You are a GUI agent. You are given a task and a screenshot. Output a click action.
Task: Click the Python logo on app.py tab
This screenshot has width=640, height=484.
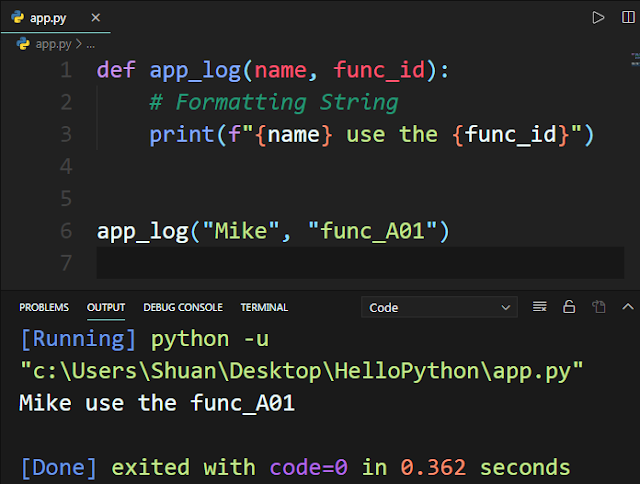[x=18, y=17]
